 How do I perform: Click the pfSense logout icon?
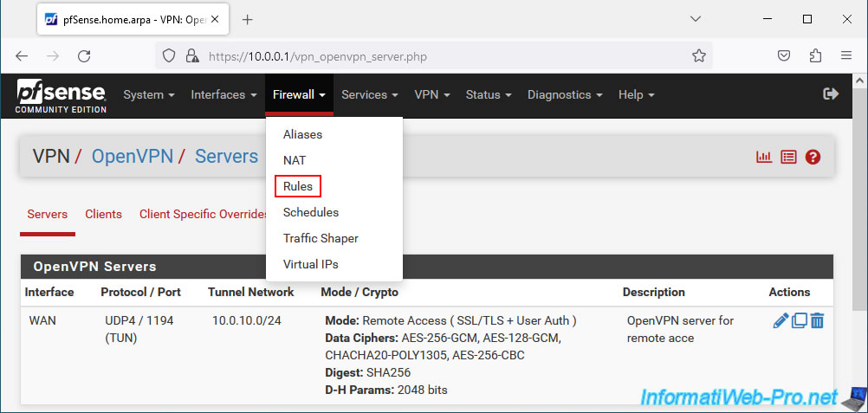[831, 94]
